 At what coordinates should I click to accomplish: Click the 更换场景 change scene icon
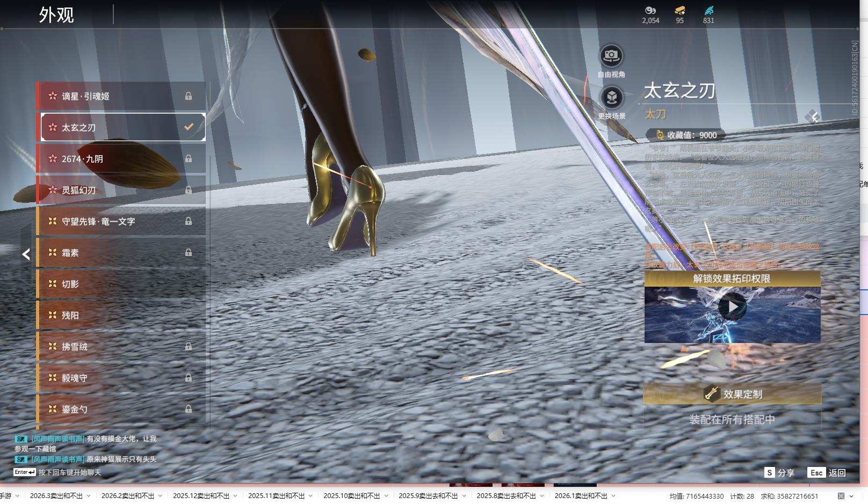point(611,97)
